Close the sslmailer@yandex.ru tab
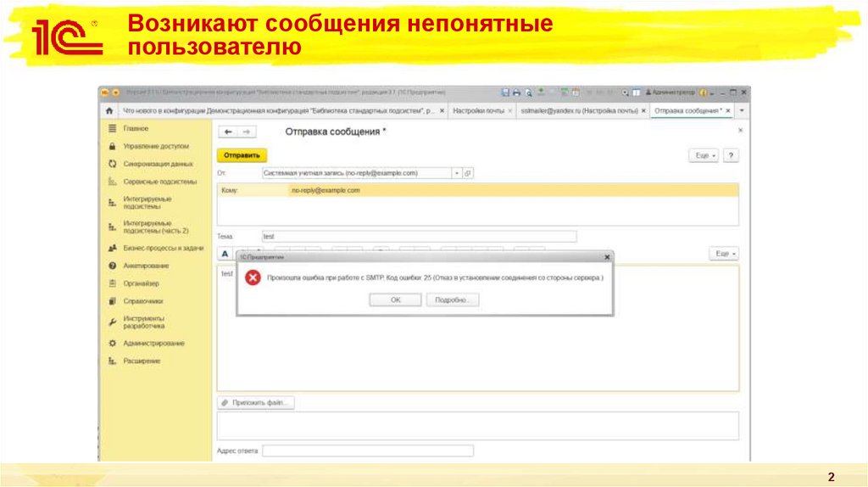Image resolution: width=868 pixels, height=487 pixels. point(643,111)
